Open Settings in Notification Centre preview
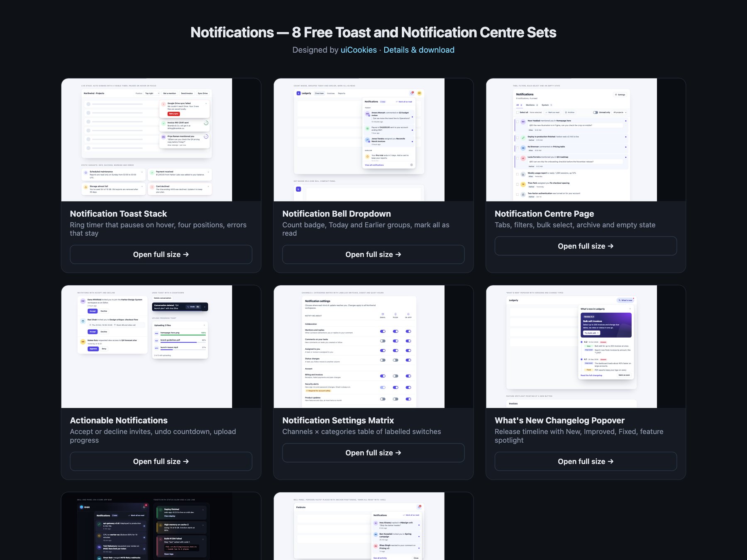This screenshot has height=560, width=747. (620, 95)
